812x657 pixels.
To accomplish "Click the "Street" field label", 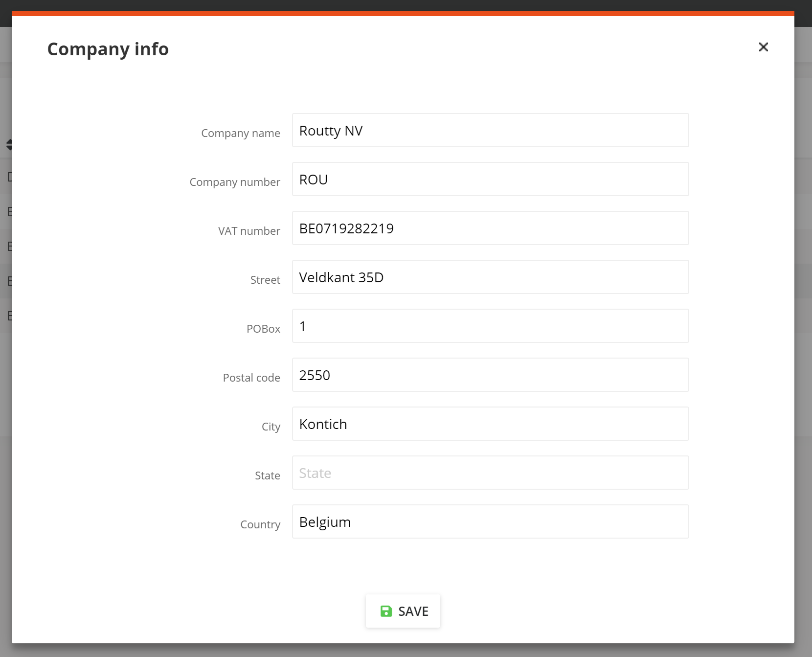I will pos(265,280).
